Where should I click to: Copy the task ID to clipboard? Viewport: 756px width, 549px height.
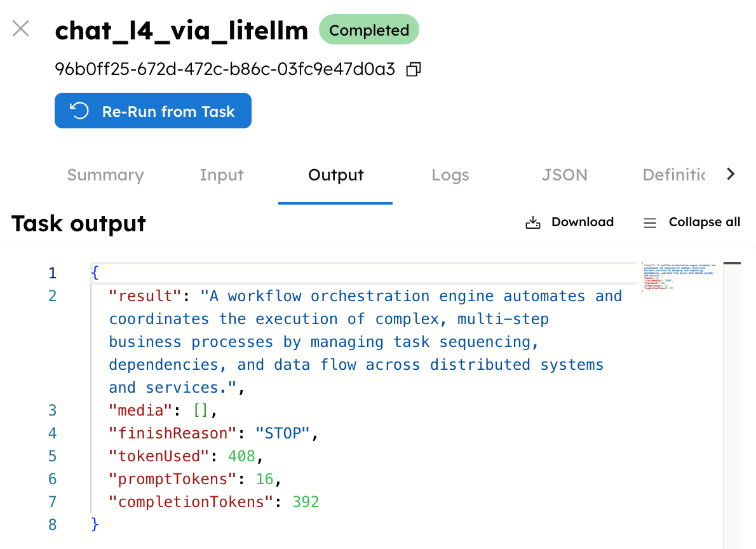413,69
